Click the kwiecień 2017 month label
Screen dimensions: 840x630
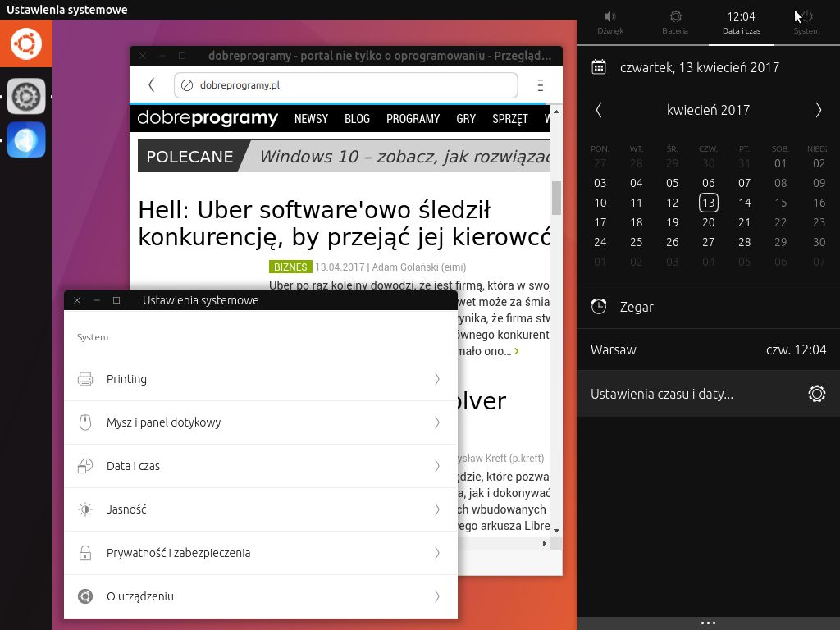(x=708, y=110)
